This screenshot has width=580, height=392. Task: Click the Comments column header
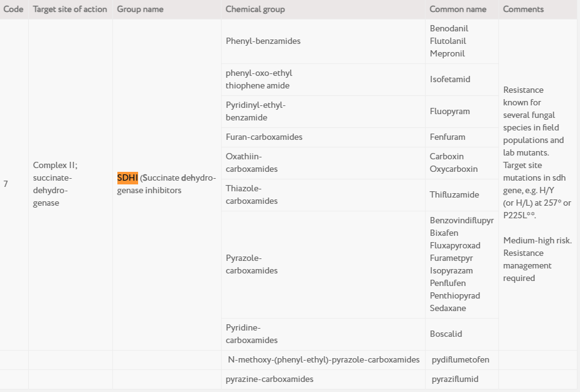point(523,9)
